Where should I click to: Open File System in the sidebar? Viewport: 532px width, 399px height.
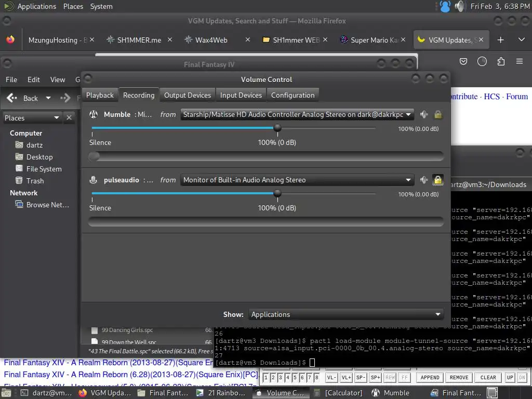point(38,169)
